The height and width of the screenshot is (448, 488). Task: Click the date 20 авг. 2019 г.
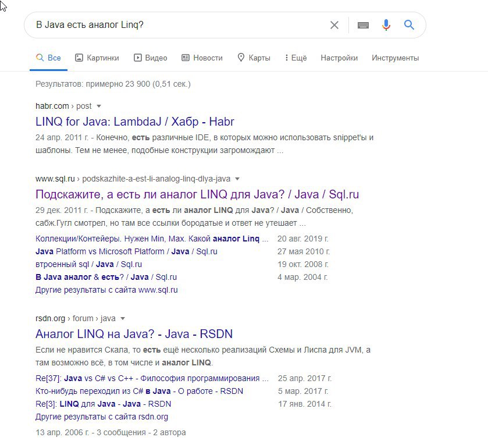coord(303,239)
